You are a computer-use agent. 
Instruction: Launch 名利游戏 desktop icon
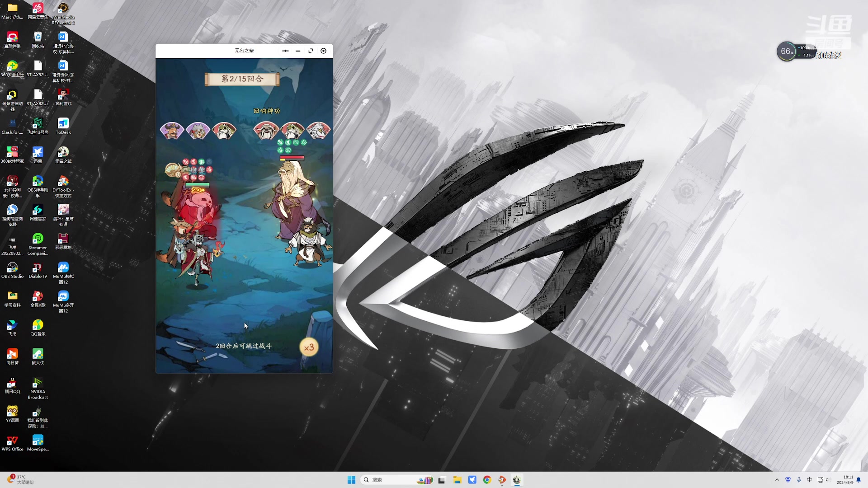point(63,98)
